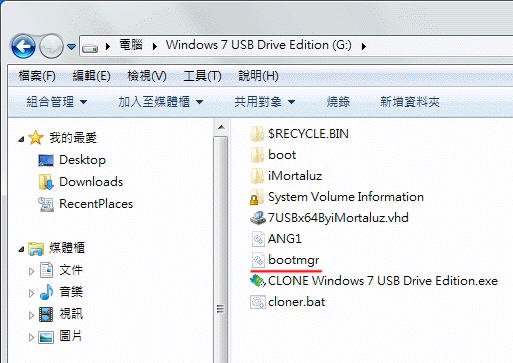Screen dimensions: 513x363
Task: Click the drive icon in address bar
Action: tap(90, 48)
